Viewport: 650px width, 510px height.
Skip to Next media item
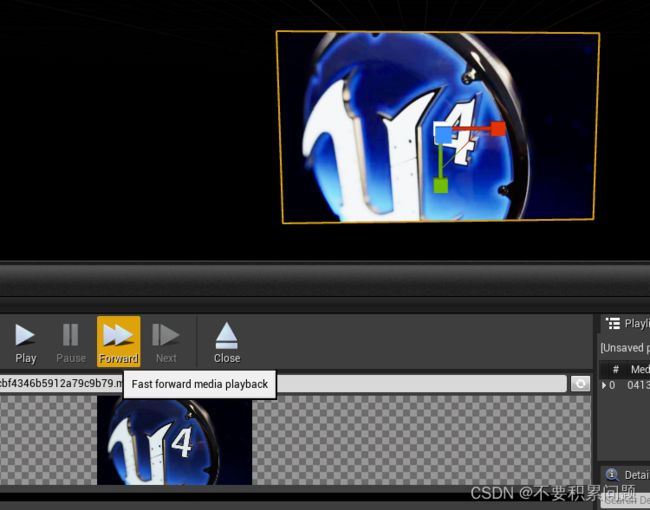(x=166, y=343)
